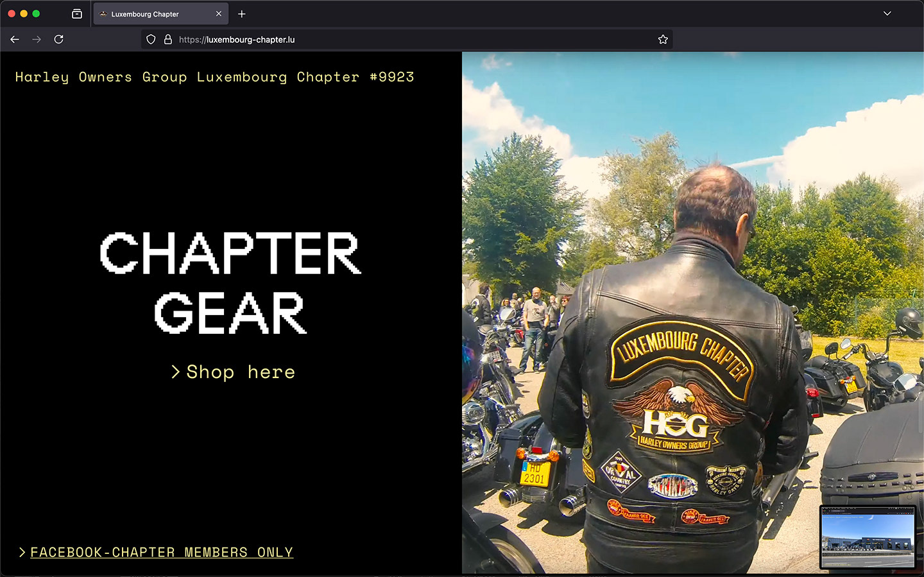
Task: Expand the list all tabs chevron
Action: coord(887,13)
